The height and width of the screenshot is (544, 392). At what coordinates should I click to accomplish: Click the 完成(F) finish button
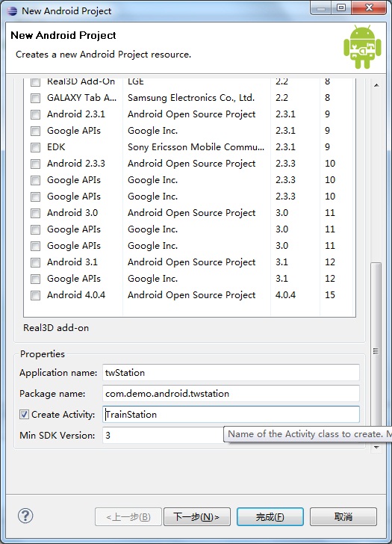[x=270, y=517]
